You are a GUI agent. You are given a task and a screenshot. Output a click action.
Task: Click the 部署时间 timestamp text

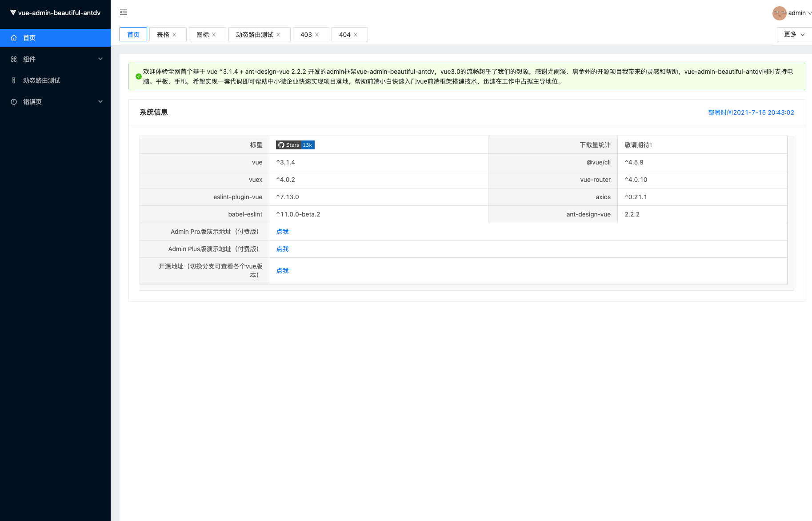pyautogui.click(x=751, y=112)
